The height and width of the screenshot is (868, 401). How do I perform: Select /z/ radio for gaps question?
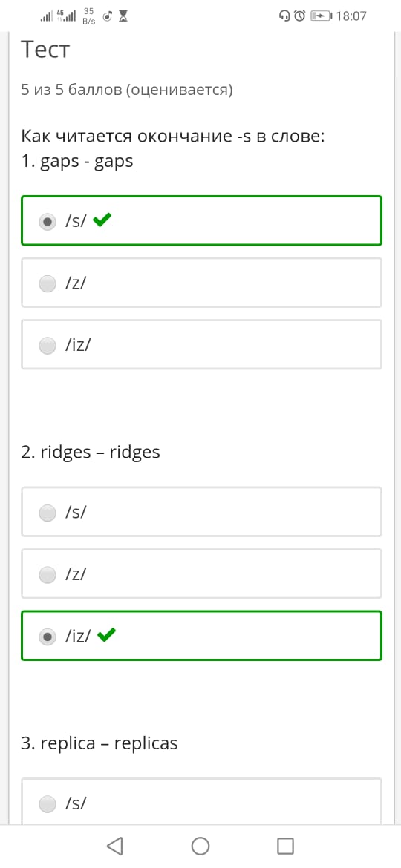[x=48, y=284]
